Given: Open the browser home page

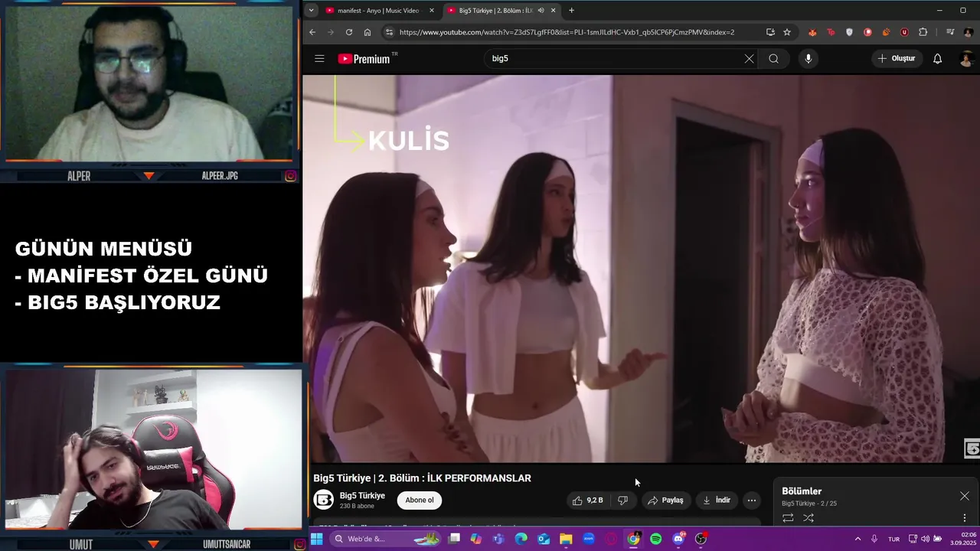Looking at the screenshot, I should pyautogui.click(x=367, y=32).
